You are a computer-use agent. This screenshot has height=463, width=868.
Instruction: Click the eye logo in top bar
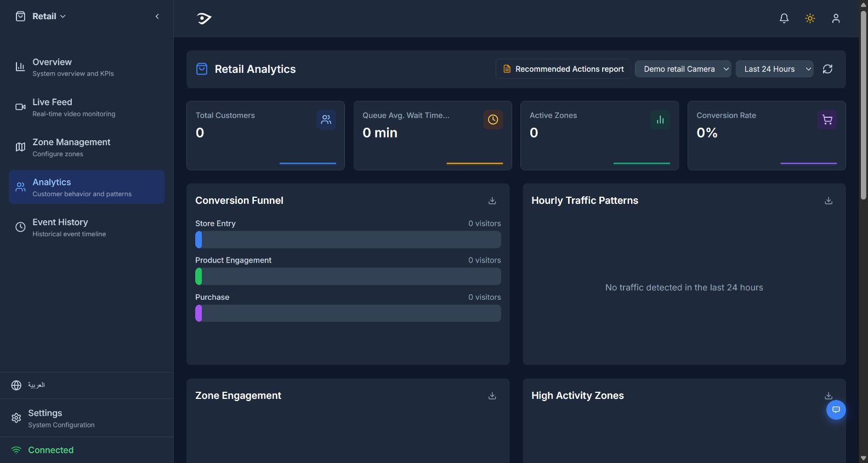pyautogui.click(x=204, y=19)
